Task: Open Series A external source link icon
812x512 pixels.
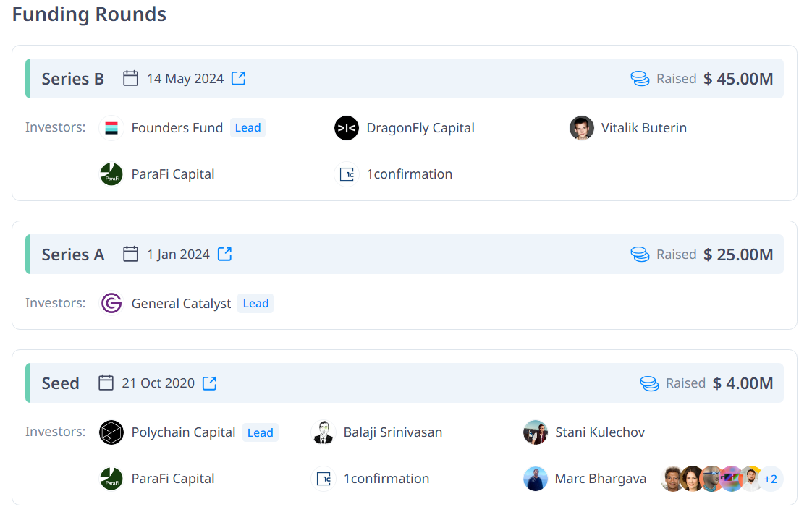Action: coord(225,254)
